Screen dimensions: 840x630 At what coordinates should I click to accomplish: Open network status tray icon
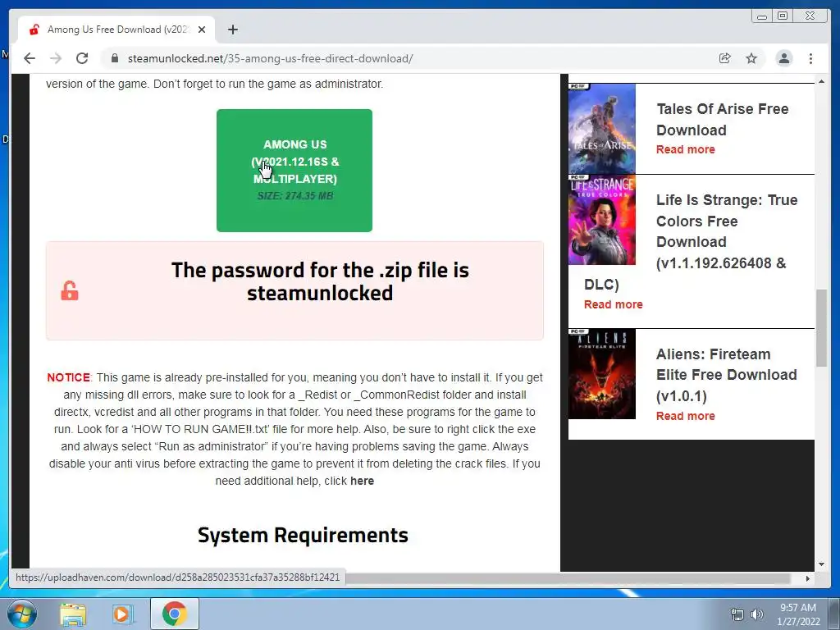tap(737, 614)
